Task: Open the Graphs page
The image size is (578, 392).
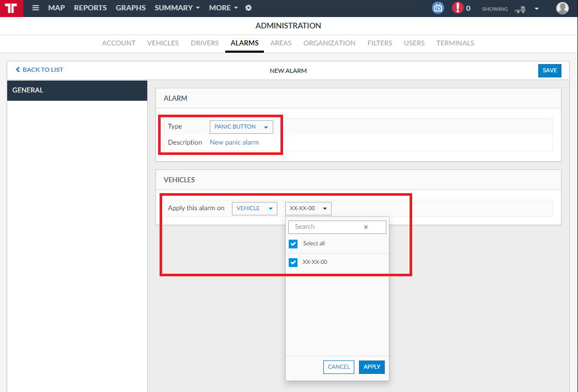Action: [131, 8]
